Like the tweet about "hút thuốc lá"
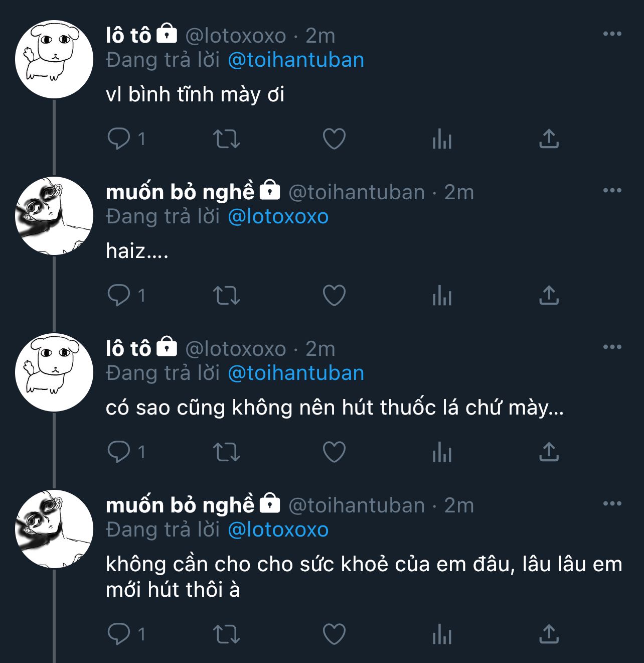Viewport: 644px width, 663px height. pos(334,452)
